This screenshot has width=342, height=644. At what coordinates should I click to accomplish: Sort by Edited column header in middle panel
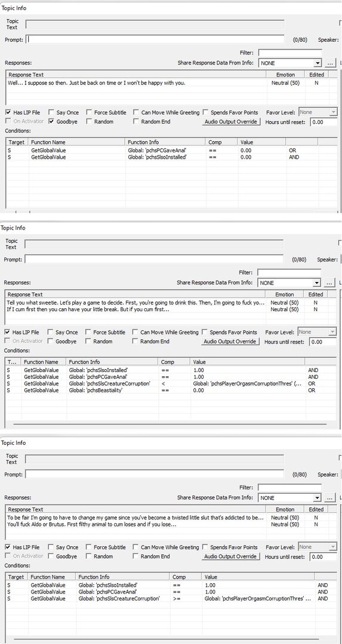coord(316,295)
